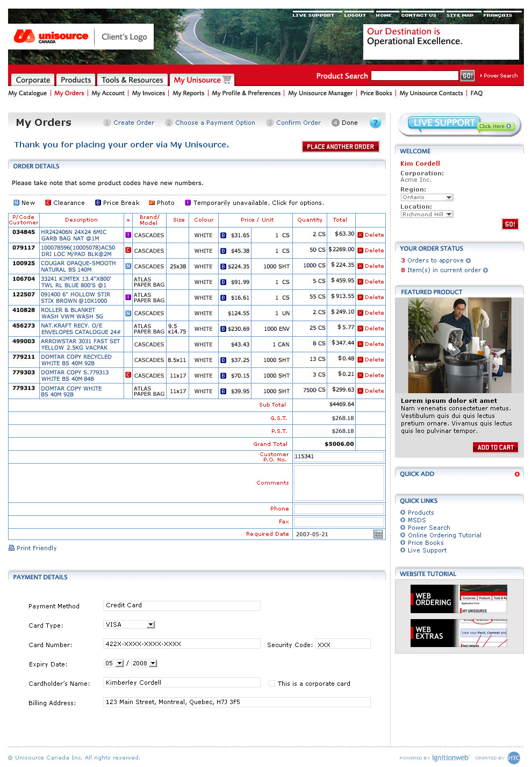Open the expiry year 2008 dropdown

click(x=153, y=663)
